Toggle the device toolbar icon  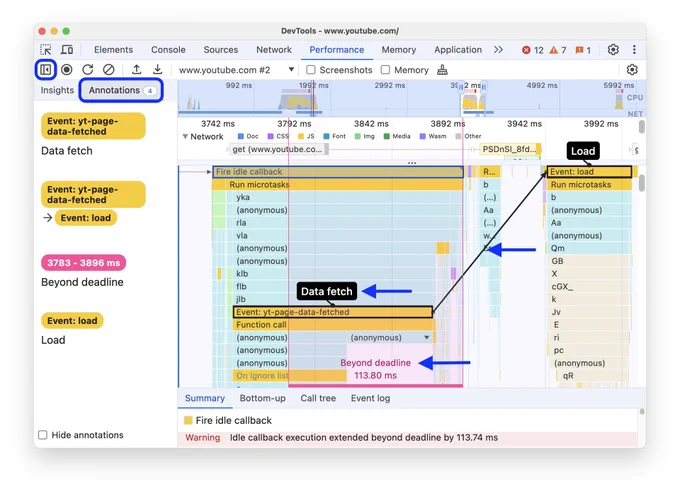click(x=67, y=50)
